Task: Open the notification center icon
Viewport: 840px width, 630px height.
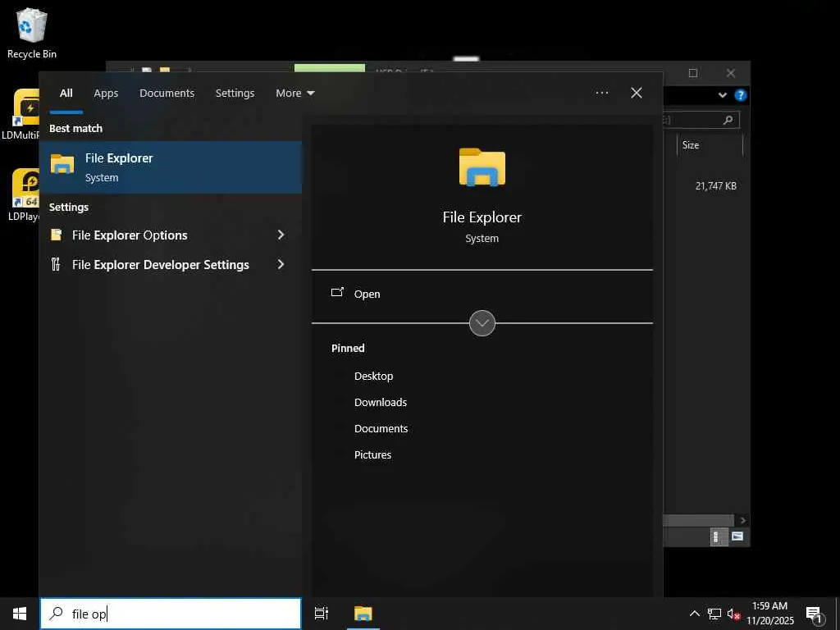Action: [x=814, y=614]
